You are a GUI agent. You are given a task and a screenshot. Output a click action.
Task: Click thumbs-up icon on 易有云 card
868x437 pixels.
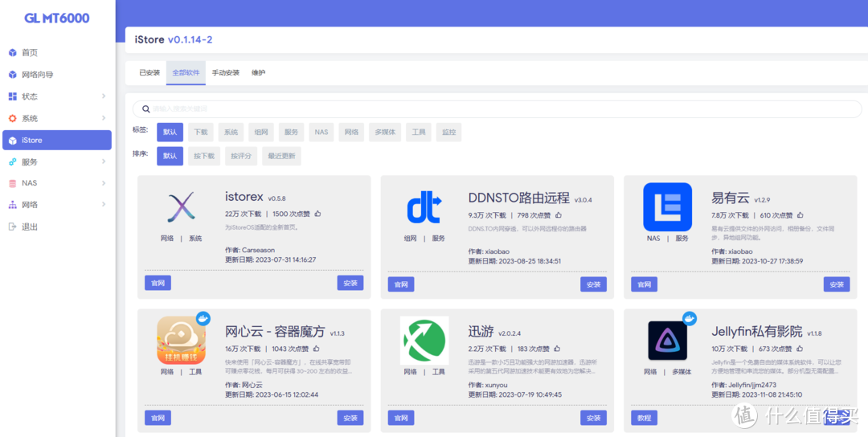(800, 215)
